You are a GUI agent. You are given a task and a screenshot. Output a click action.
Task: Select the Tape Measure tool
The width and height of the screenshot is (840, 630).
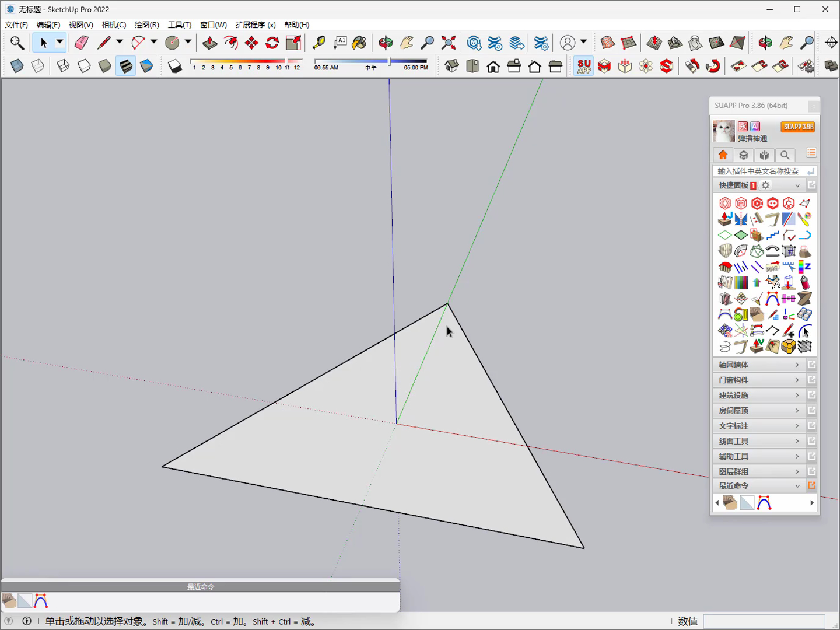pos(319,43)
